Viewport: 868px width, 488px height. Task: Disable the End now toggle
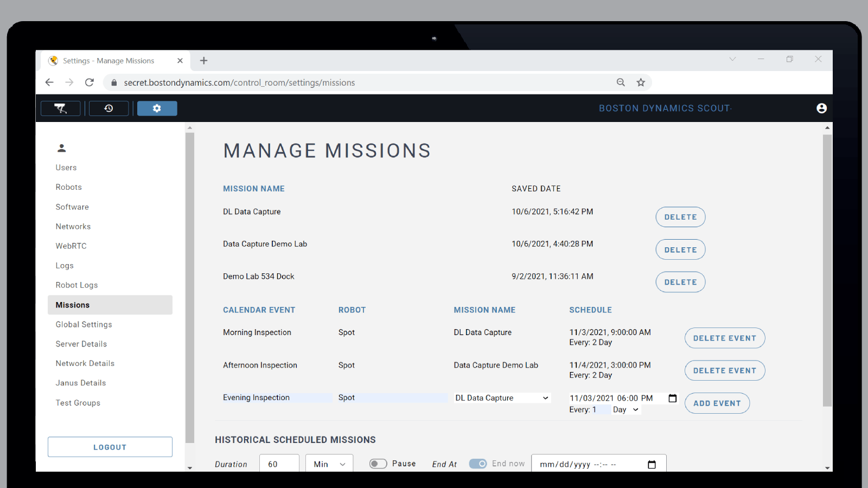pos(478,464)
